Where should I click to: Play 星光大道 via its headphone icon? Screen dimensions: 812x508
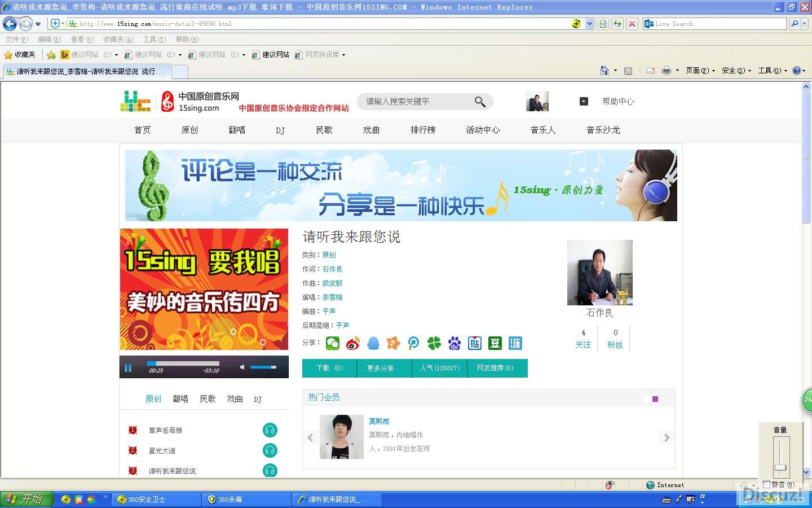(x=270, y=450)
